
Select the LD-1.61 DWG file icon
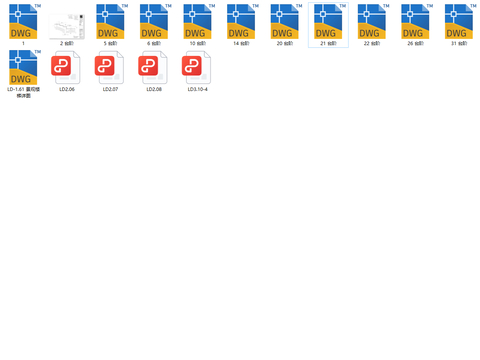(x=23, y=67)
